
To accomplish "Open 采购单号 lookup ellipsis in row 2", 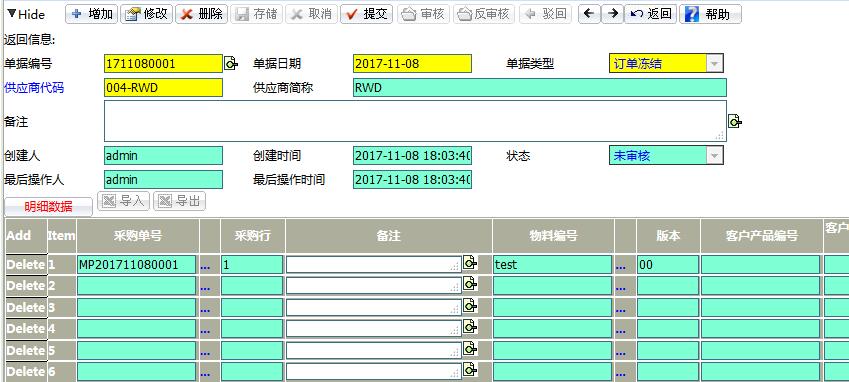I will click(x=205, y=287).
